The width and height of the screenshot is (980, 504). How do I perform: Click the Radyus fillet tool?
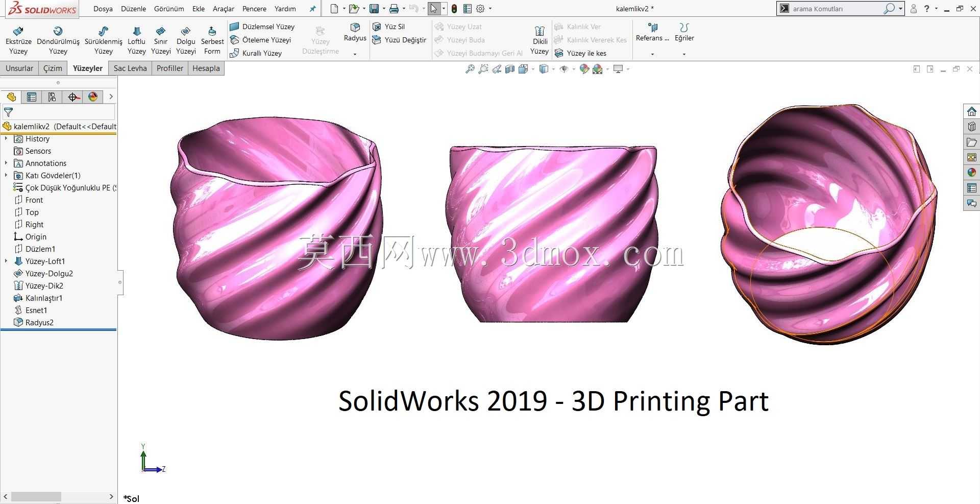(x=355, y=32)
